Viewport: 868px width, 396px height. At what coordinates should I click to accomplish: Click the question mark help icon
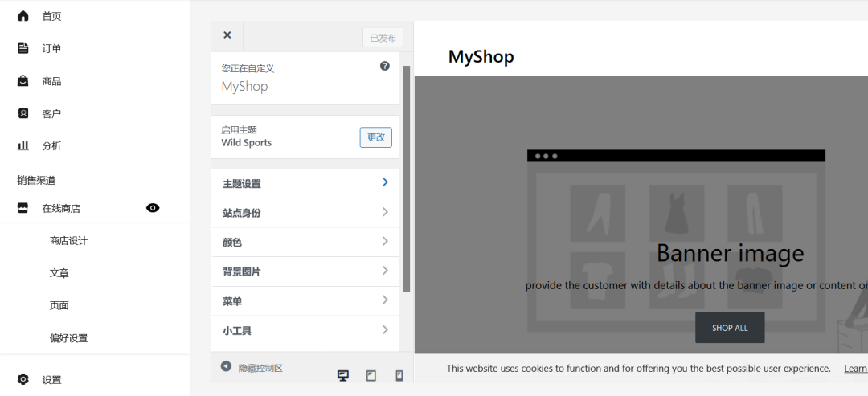(x=385, y=66)
